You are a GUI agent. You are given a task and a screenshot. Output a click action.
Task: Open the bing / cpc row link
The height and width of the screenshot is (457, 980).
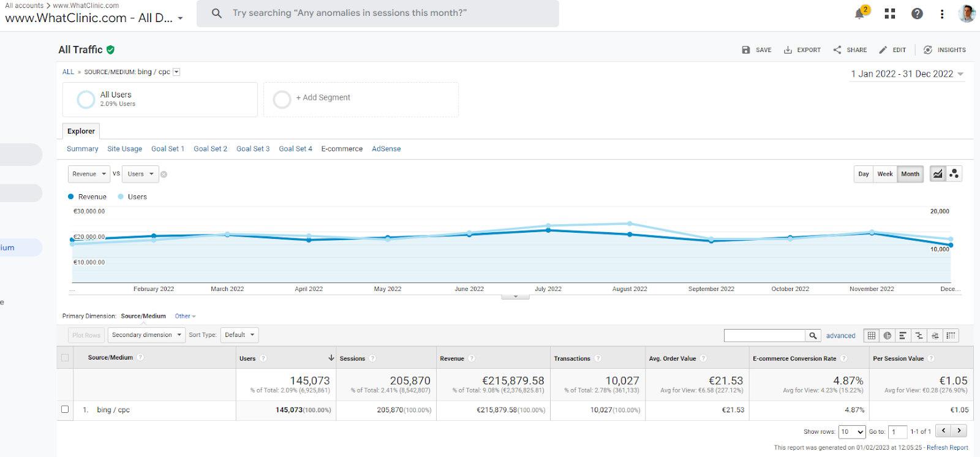(x=113, y=410)
